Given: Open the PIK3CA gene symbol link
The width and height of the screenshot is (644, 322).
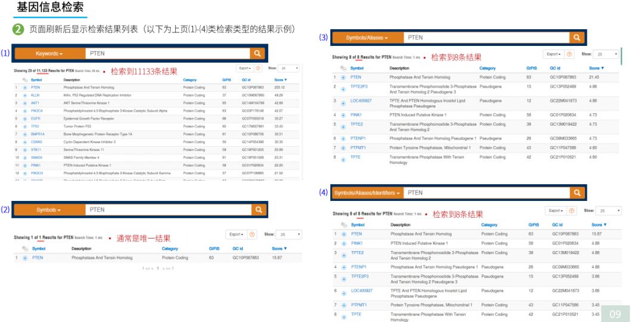Looking at the screenshot, I should pyautogui.click(x=37, y=111).
